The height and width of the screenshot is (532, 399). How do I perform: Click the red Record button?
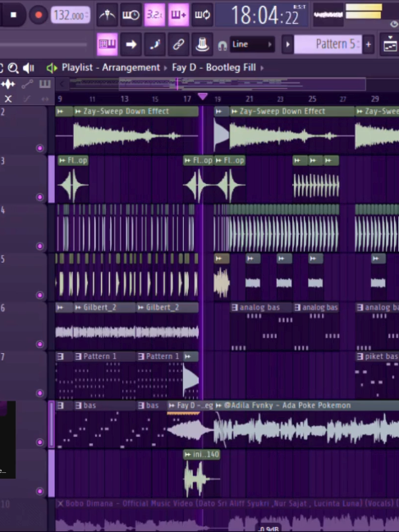(x=39, y=15)
